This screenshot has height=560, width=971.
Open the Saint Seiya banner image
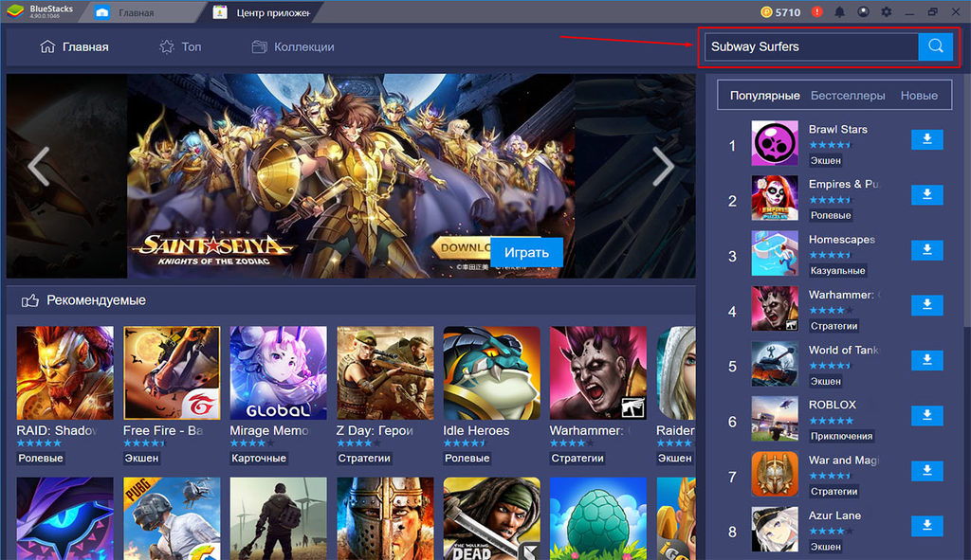(x=351, y=175)
